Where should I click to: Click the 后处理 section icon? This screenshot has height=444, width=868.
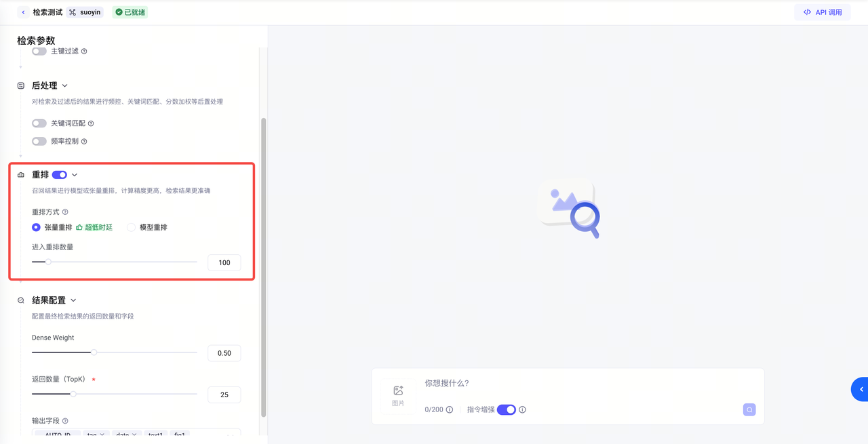(x=20, y=86)
